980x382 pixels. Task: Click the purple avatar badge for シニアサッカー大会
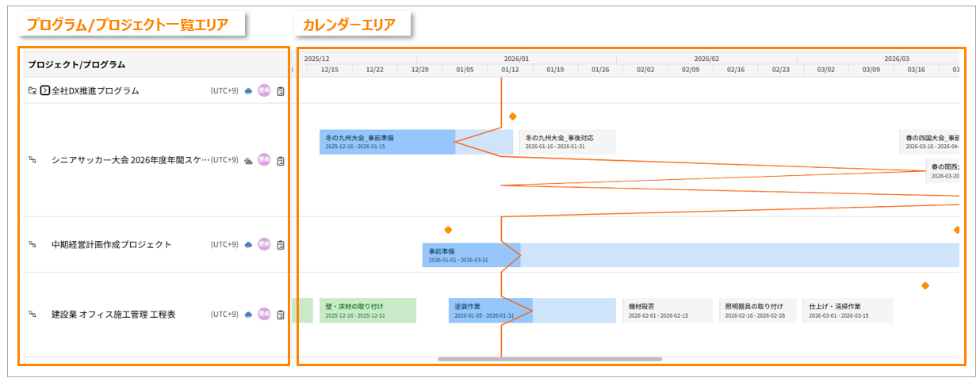pos(264,160)
